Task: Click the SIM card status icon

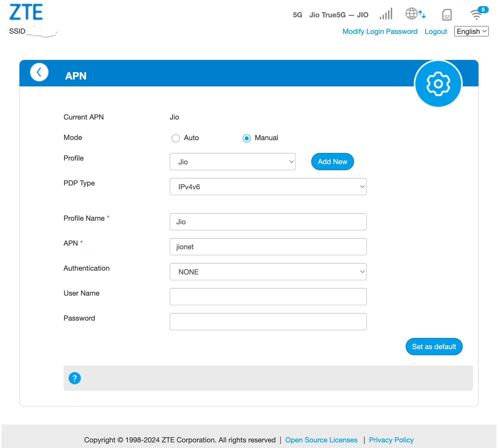Action: click(x=446, y=15)
